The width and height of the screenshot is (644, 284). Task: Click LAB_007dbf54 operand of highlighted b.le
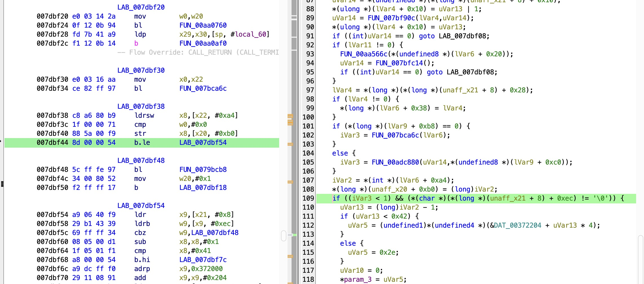203,142
